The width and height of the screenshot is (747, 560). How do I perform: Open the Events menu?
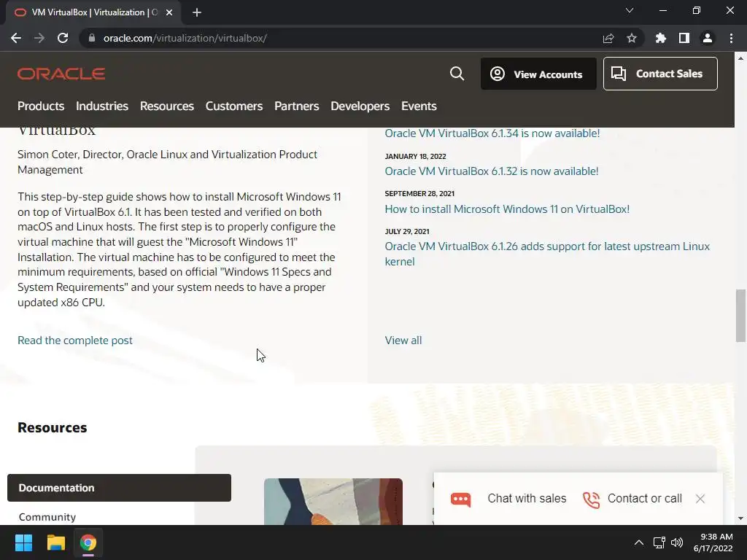tap(419, 106)
